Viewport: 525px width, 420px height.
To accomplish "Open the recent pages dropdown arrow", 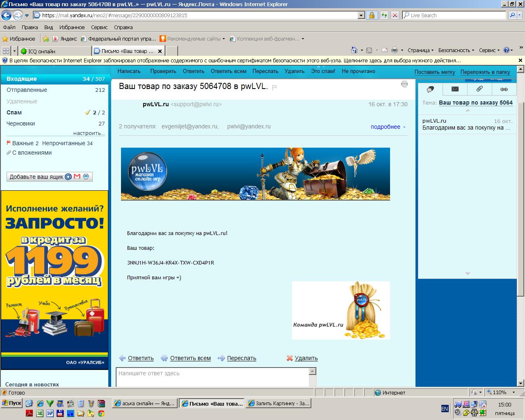I will click(x=27, y=16).
